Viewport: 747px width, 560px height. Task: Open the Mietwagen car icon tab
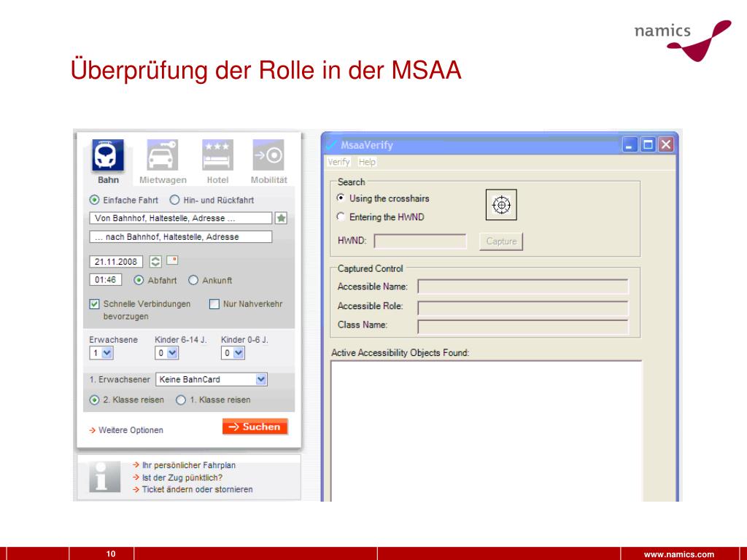[163, 155]
